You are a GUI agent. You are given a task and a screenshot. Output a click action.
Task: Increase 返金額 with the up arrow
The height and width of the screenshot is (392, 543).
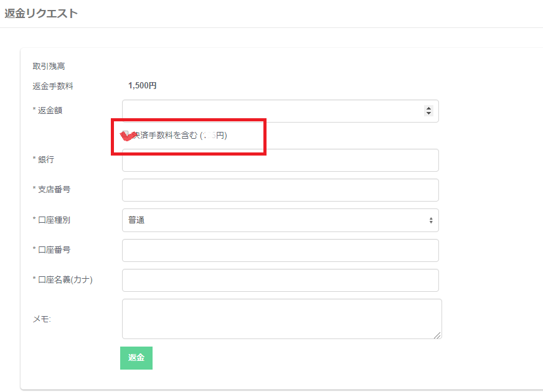428,108
